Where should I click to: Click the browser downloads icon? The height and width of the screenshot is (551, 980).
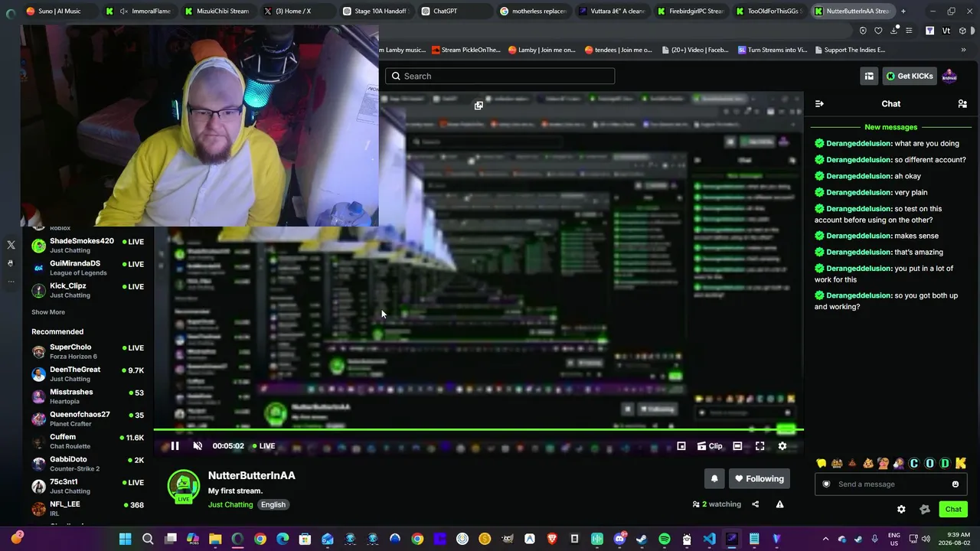point(893,31)
